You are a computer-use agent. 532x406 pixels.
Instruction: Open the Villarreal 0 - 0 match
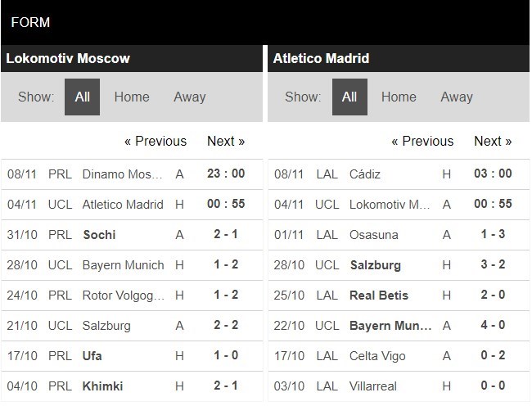tap(494, 386)
